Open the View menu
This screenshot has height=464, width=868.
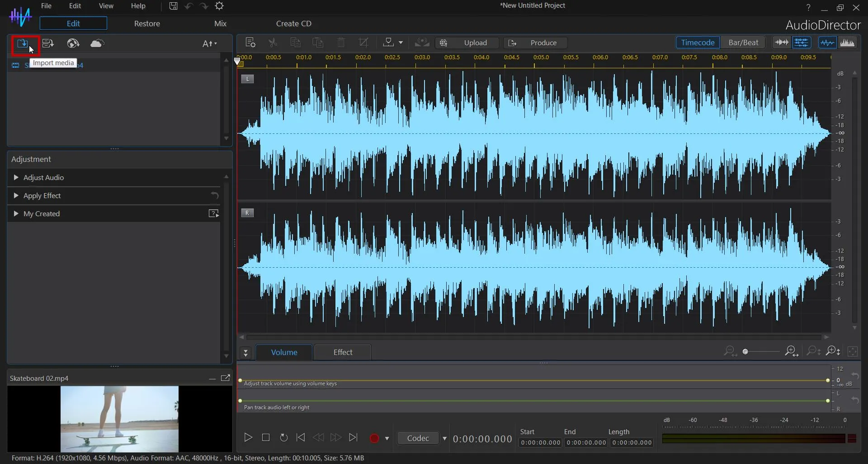coord(106,6)
